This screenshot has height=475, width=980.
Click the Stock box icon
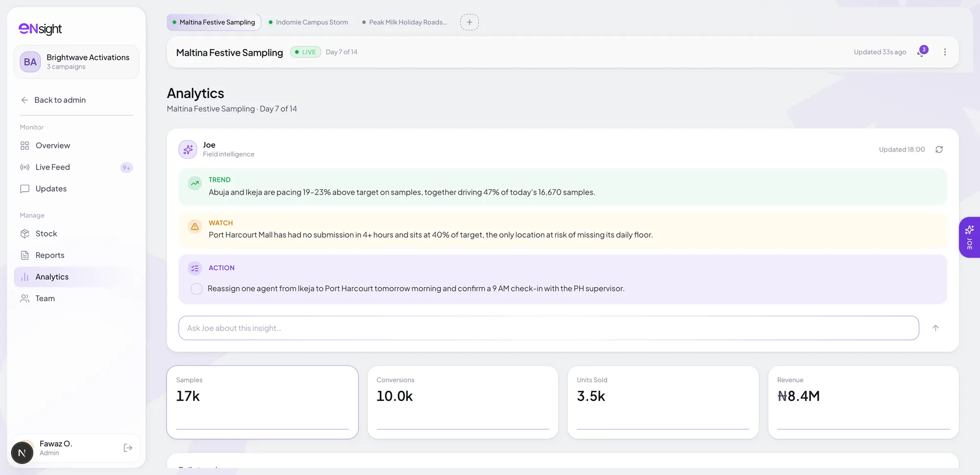pyautogui.click(x=25, y=234)
